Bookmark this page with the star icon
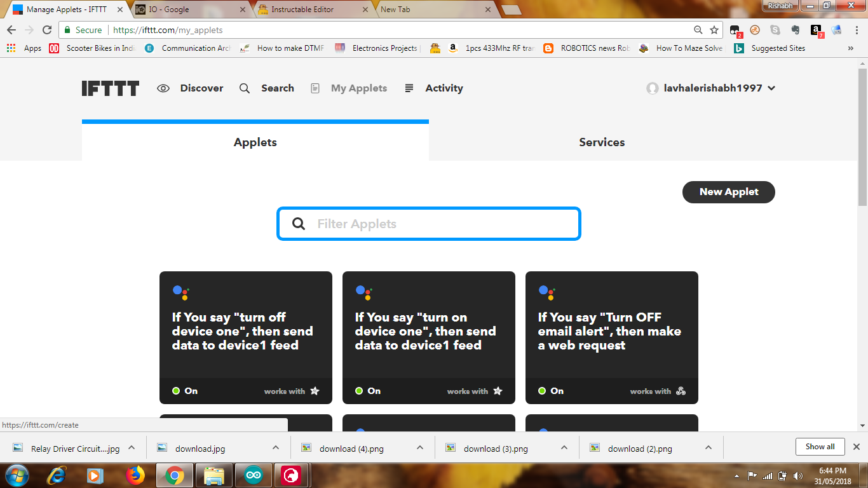868x488 pixels. [714, 30]
